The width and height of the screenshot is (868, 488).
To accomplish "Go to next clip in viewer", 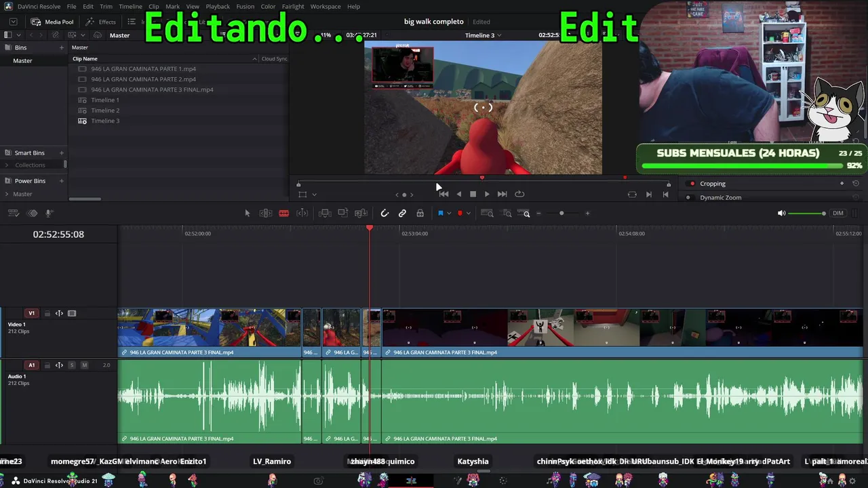I will pyautogui.click(x=649, y=195).
